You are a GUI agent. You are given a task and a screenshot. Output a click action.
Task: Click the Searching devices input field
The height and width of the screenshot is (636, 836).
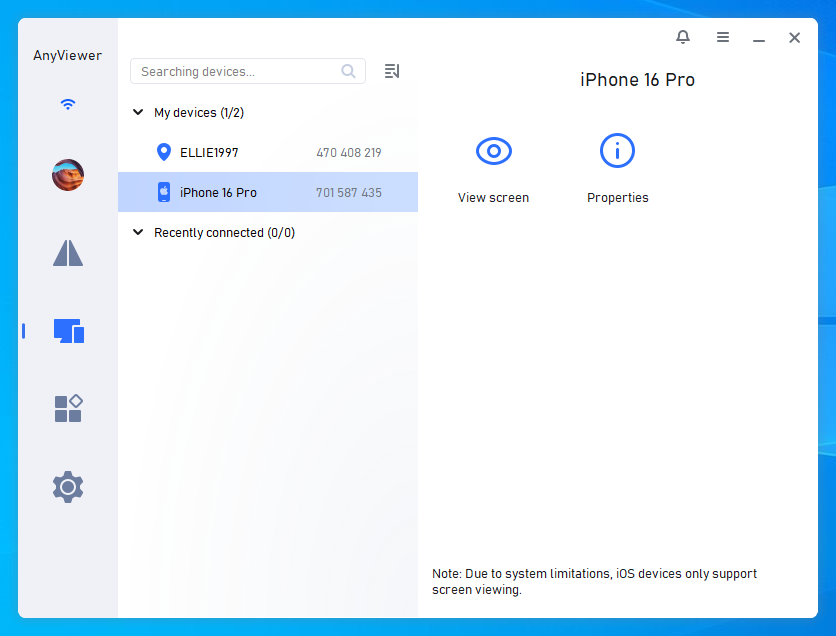pos(248,71)
